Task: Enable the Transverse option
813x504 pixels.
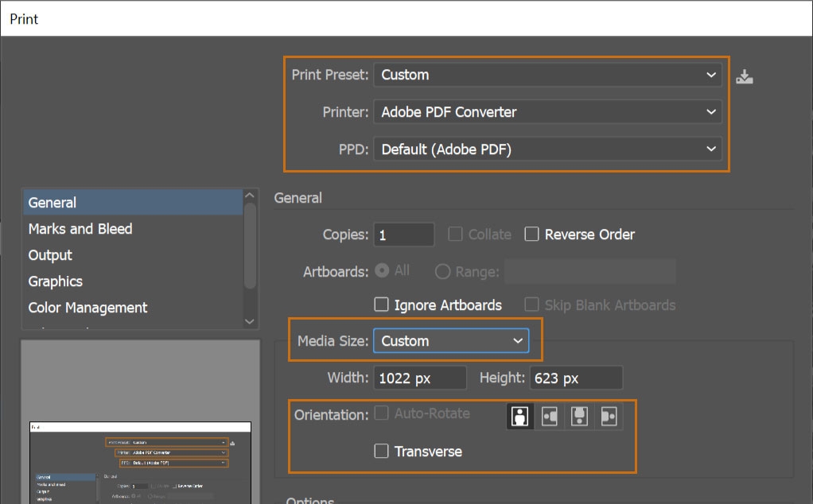Action: [381, 451]
